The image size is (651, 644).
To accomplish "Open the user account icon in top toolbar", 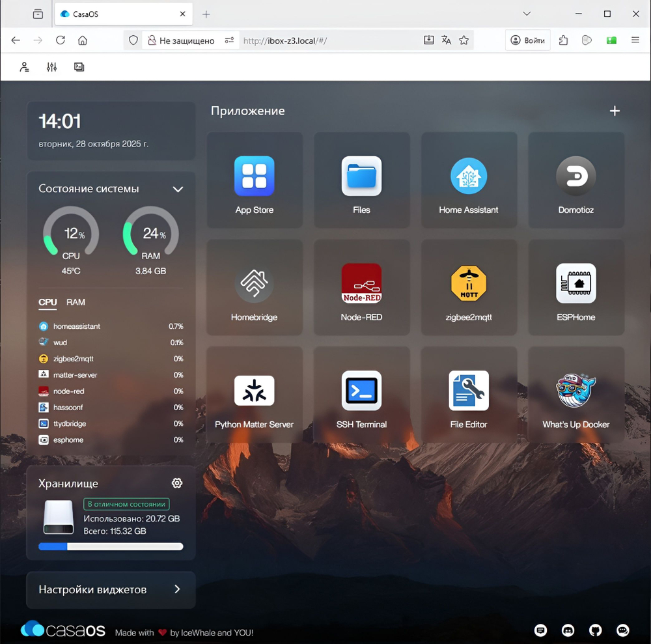I will pos(24,66).
